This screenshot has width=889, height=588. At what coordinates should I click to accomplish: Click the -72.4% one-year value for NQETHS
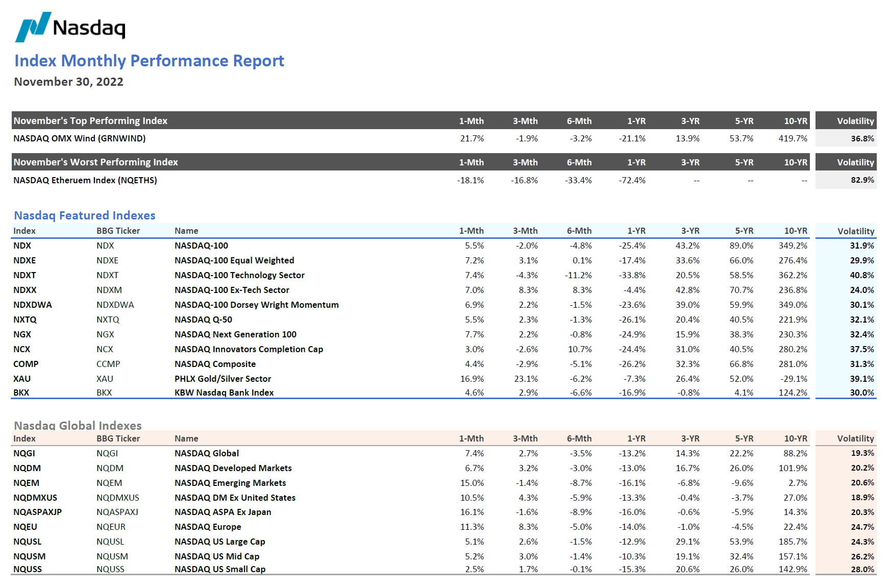[x=632, y=180]
